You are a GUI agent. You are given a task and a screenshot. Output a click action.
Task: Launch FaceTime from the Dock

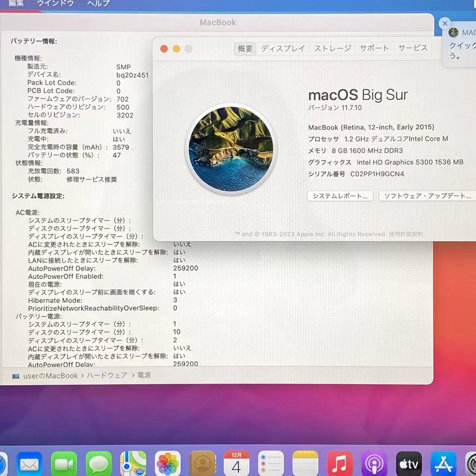[64, 464]
